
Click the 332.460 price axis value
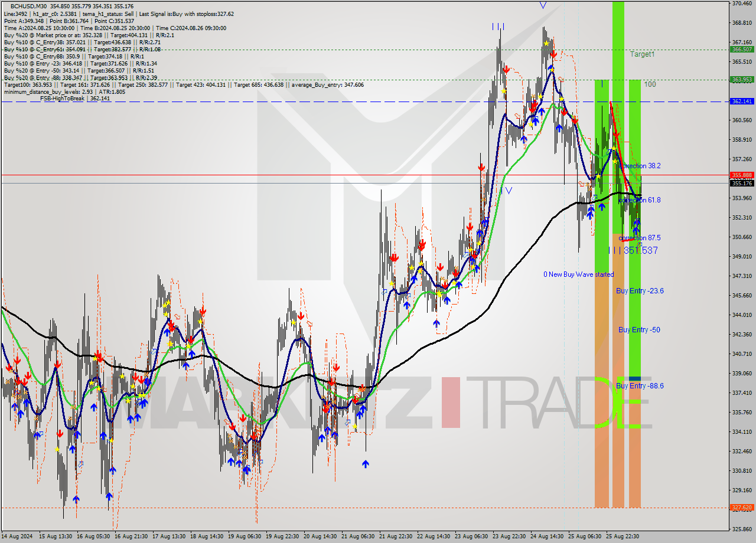[x=742, y=452]
